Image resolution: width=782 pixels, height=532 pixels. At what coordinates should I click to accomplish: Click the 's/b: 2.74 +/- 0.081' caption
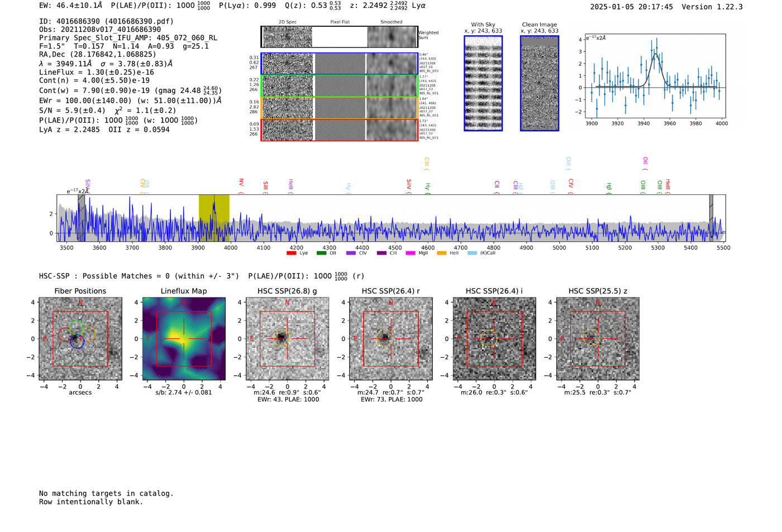coord(184,392)
